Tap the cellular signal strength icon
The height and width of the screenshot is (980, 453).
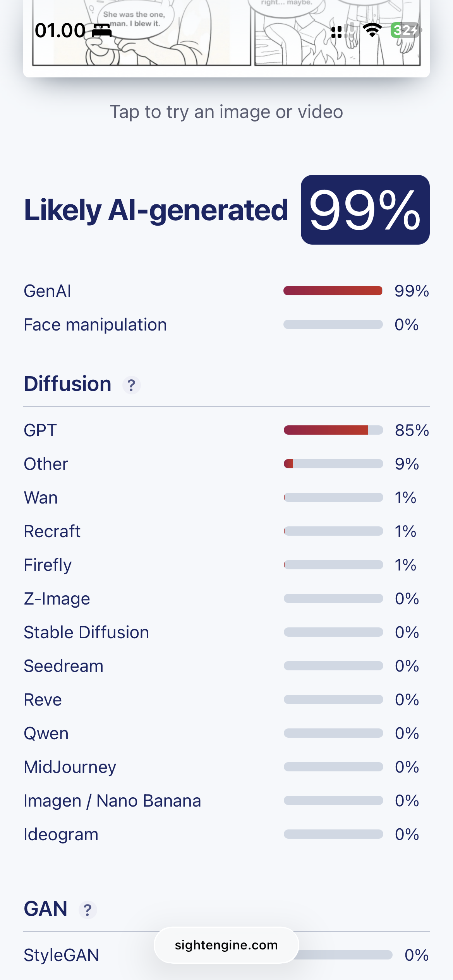click(x=343, y=30)
